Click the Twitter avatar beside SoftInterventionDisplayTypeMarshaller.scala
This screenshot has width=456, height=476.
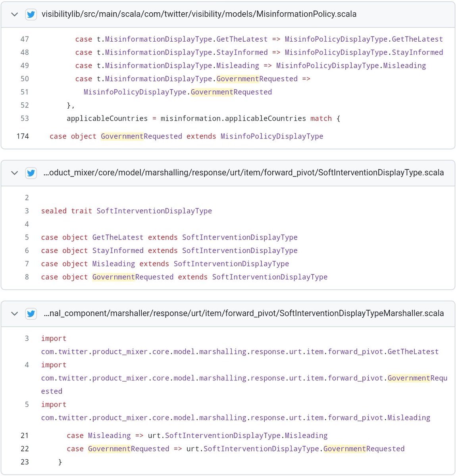point(31,313)
